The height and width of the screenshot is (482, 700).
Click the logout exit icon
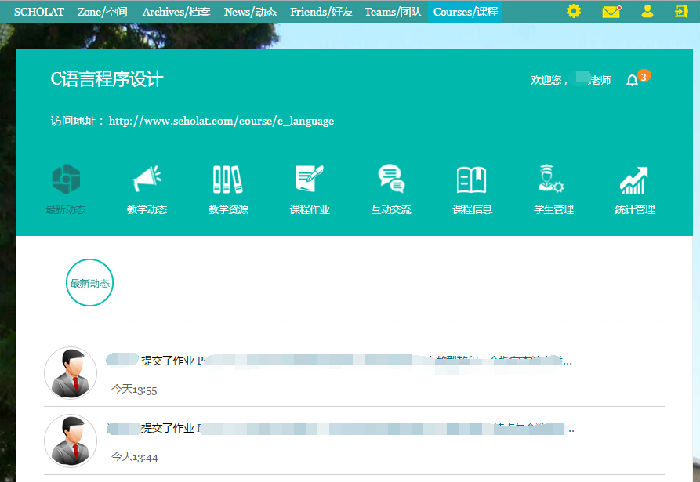[682, 11]
